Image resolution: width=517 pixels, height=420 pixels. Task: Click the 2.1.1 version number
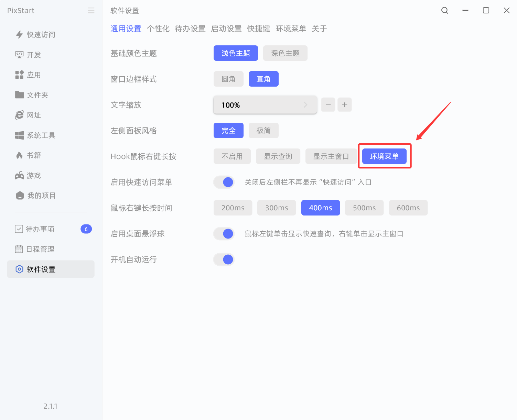click(51, 406)
